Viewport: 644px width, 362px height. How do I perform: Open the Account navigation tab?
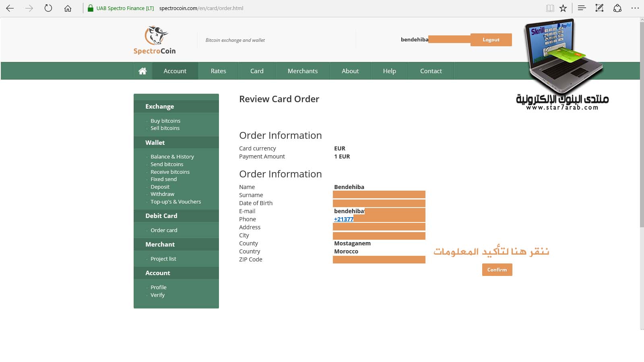[175, 71]
